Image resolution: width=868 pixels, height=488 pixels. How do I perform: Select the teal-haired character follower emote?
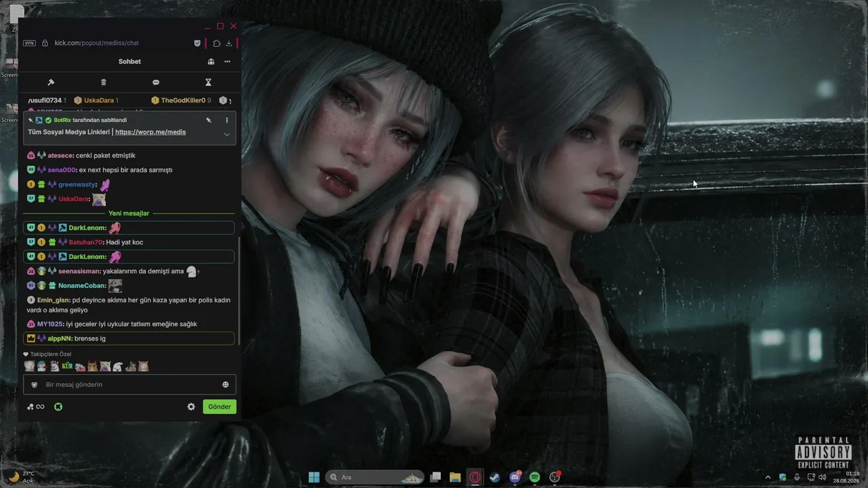[42, 367]
